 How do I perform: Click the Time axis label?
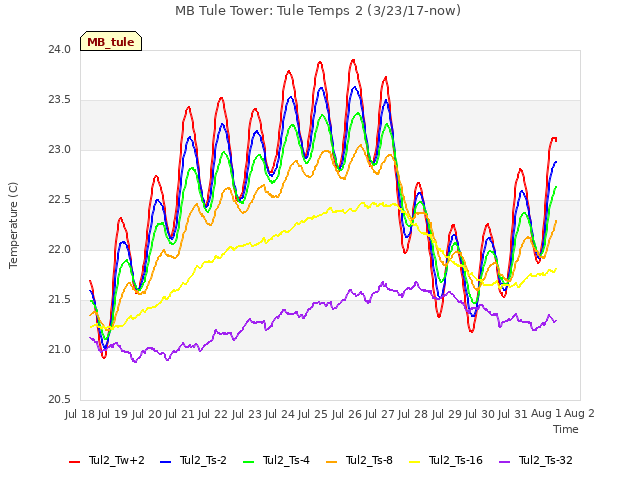coord(566,429)
